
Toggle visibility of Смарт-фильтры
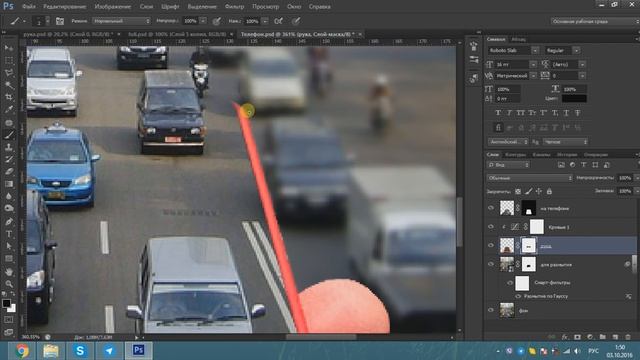(510, 282)
